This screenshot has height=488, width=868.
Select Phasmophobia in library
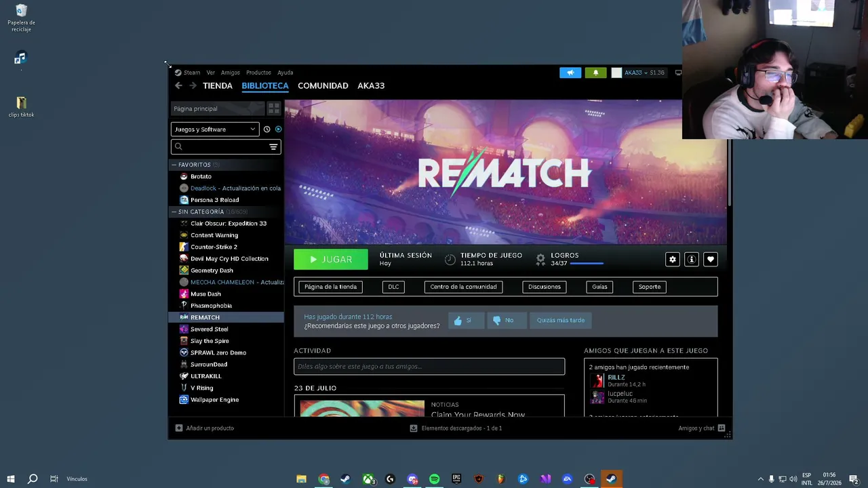point(211,306)
